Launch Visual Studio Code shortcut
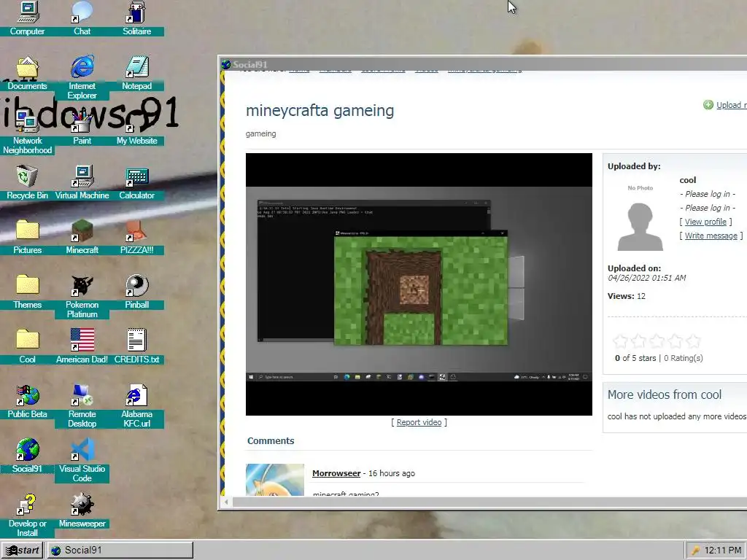The height and width of the screenshot is (560, 747). (x=82, y=461)
